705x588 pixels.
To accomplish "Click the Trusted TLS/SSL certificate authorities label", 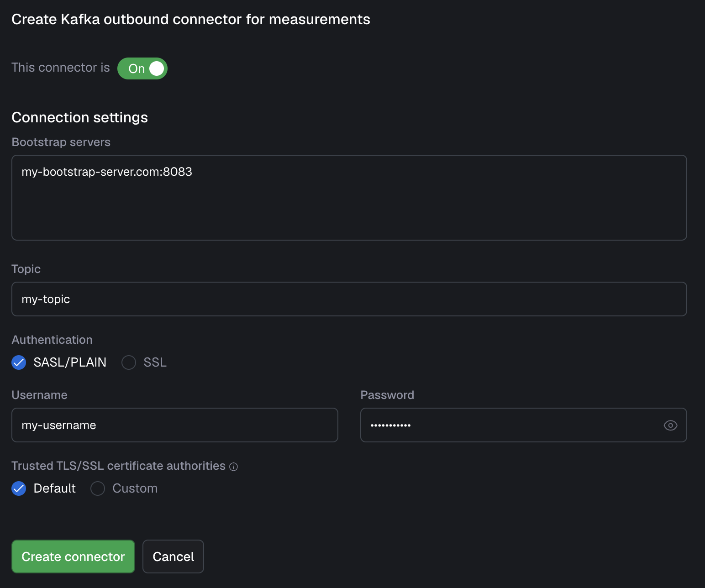I will 118,466.
